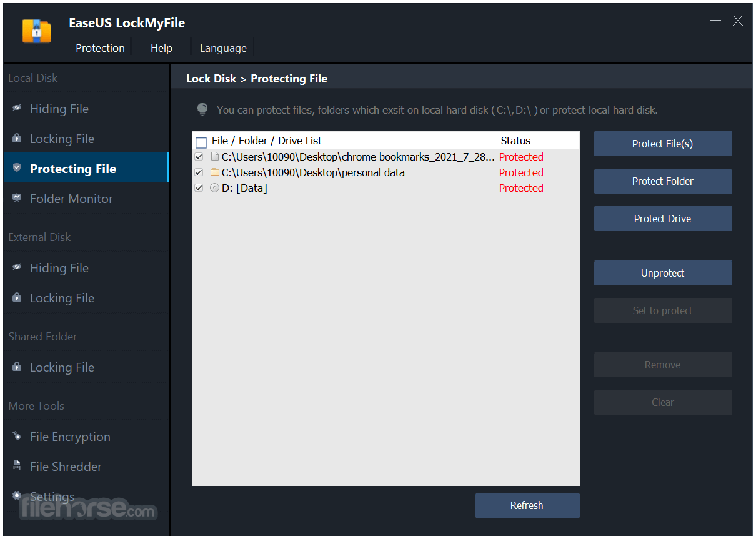Click the eye icon beside External Disk Hiding File

[17, 267]
